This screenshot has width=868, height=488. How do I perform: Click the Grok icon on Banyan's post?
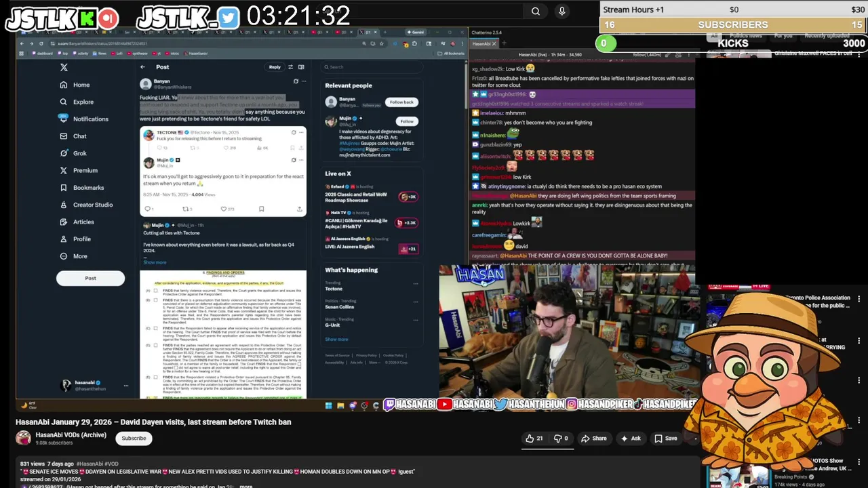point(296,81)
